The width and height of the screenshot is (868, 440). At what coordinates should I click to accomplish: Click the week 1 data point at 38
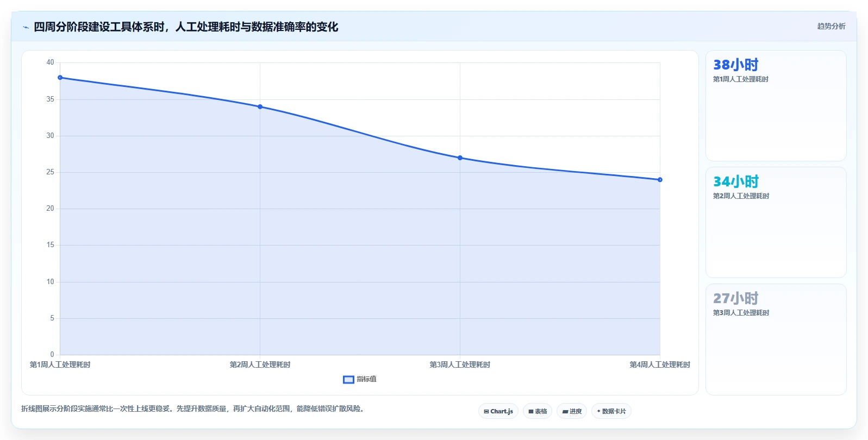pyautogui.click(x=60, y=78)
